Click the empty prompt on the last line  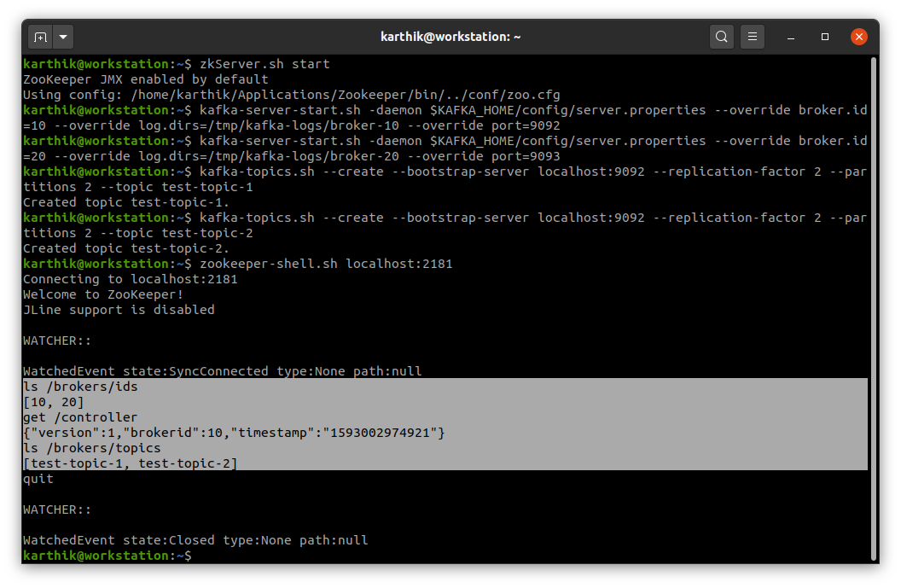tap(108, 556)
